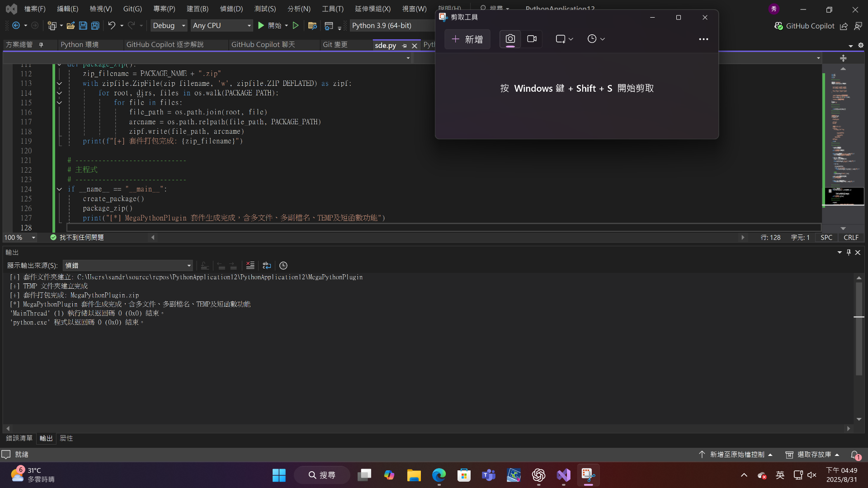Open the 錯誤清單 error list tab
868x488 pixels.
click(x=19, y=438)
